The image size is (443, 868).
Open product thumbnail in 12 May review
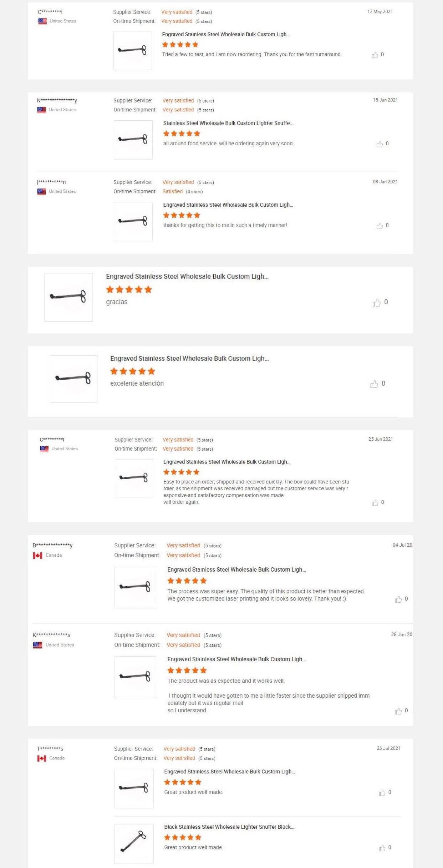(x=132, y=51)
